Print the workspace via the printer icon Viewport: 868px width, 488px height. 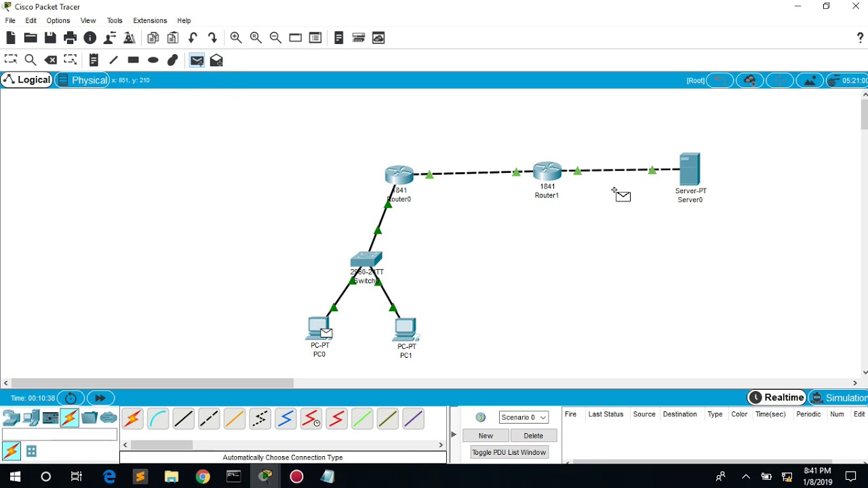(70, 38)
